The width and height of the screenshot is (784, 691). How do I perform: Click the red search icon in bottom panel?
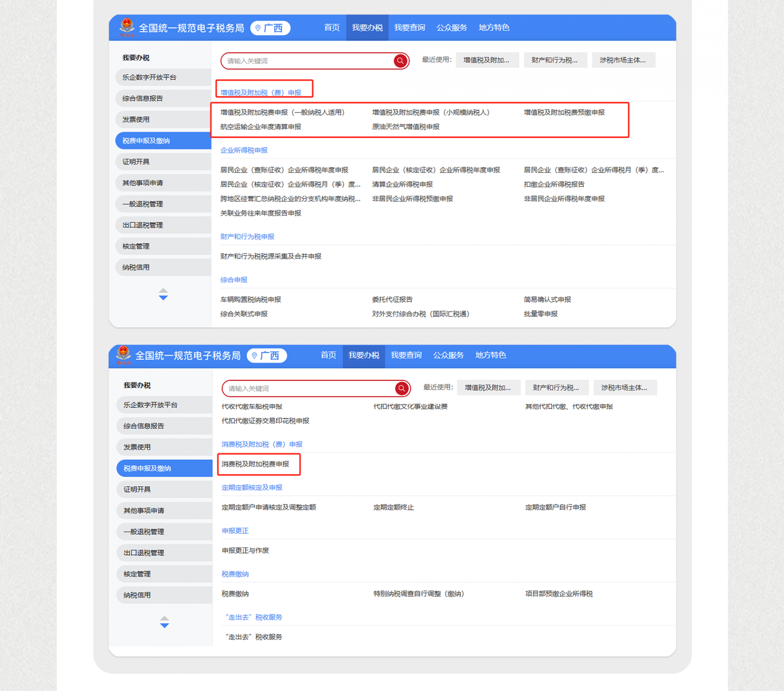coord(401,388)
